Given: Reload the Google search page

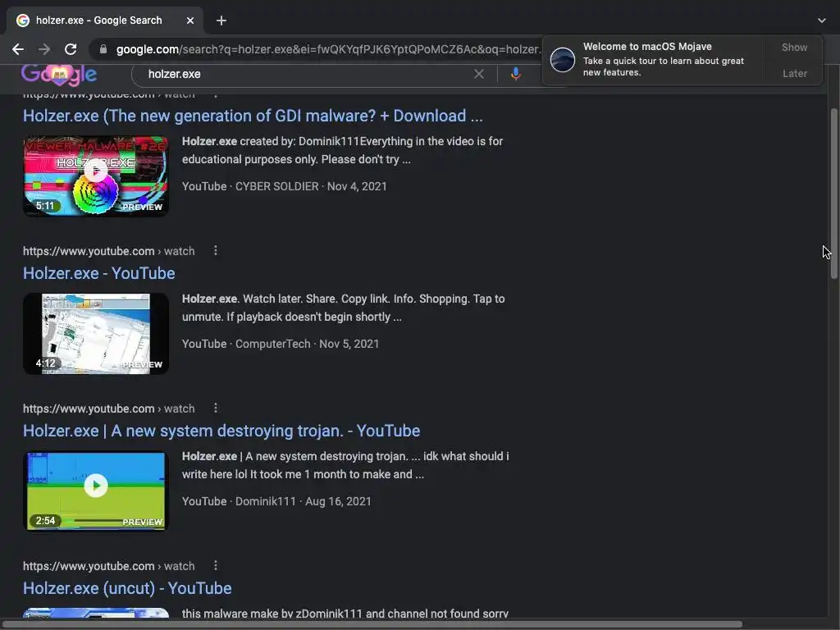Looking at the screenshot, I should point(71,49).
